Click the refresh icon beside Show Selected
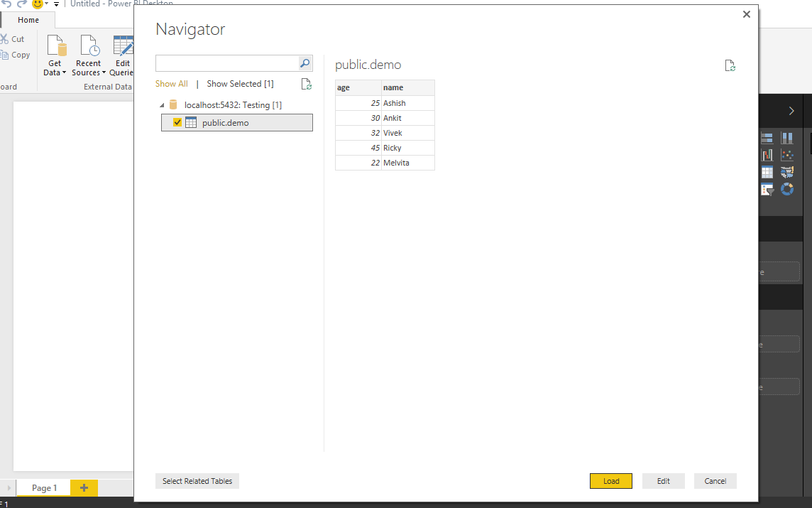 306,84
